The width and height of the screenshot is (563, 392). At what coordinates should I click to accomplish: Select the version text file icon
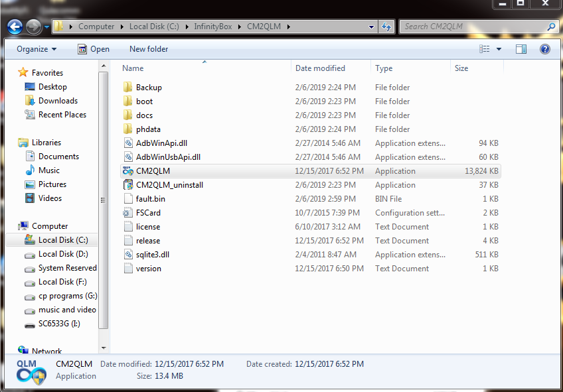pyautogui.click(x=128, y=269)
